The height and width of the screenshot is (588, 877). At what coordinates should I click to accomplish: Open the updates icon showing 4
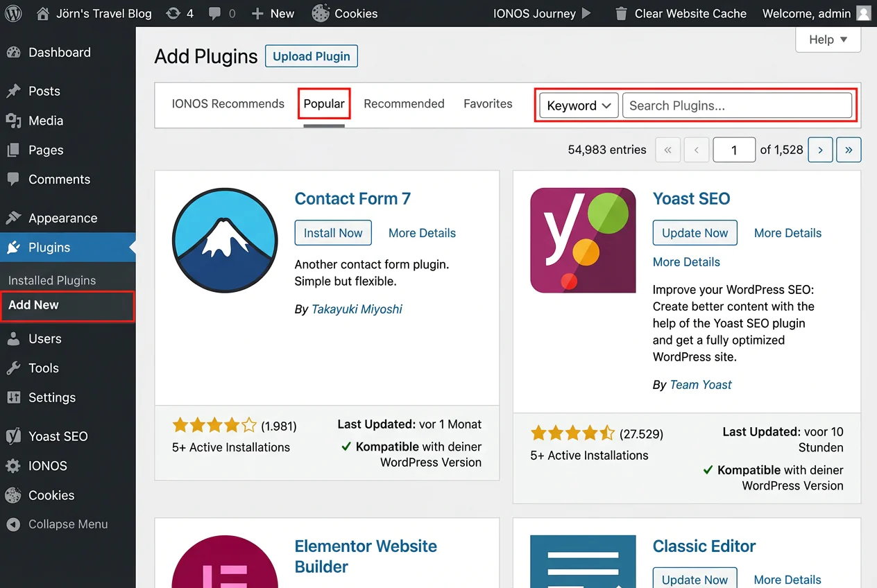173,13
